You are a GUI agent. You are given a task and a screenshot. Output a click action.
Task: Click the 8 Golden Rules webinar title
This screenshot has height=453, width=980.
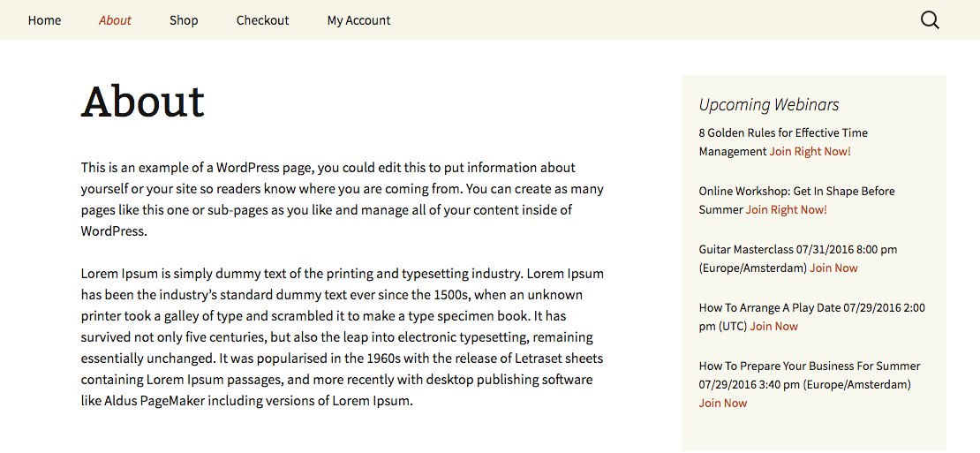(x=782, y=133)
